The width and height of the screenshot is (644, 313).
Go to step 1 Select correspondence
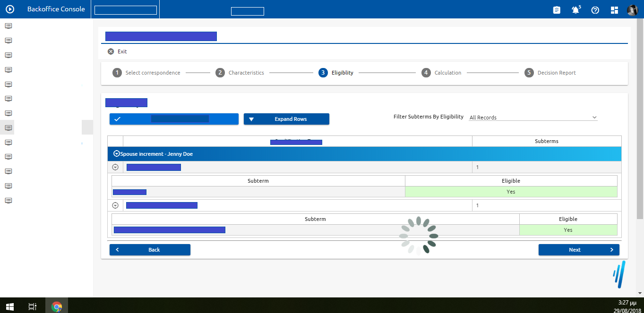[146, 73]
